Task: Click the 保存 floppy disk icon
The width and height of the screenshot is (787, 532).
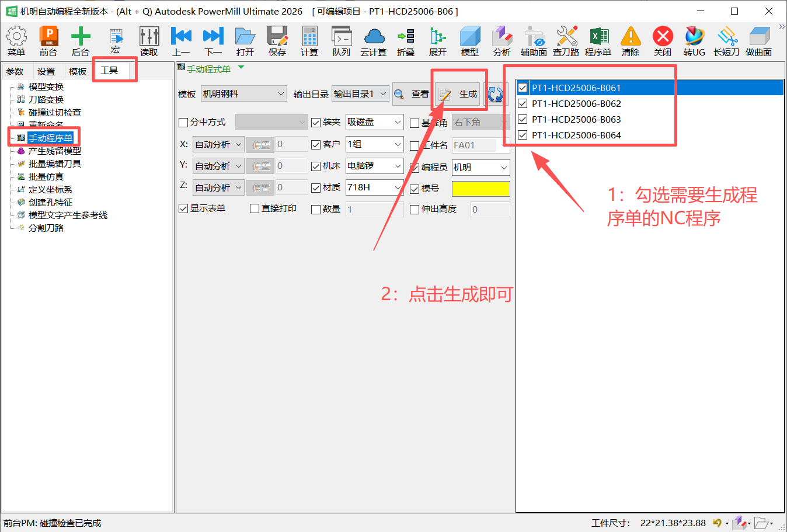Action: pos(277,36)
